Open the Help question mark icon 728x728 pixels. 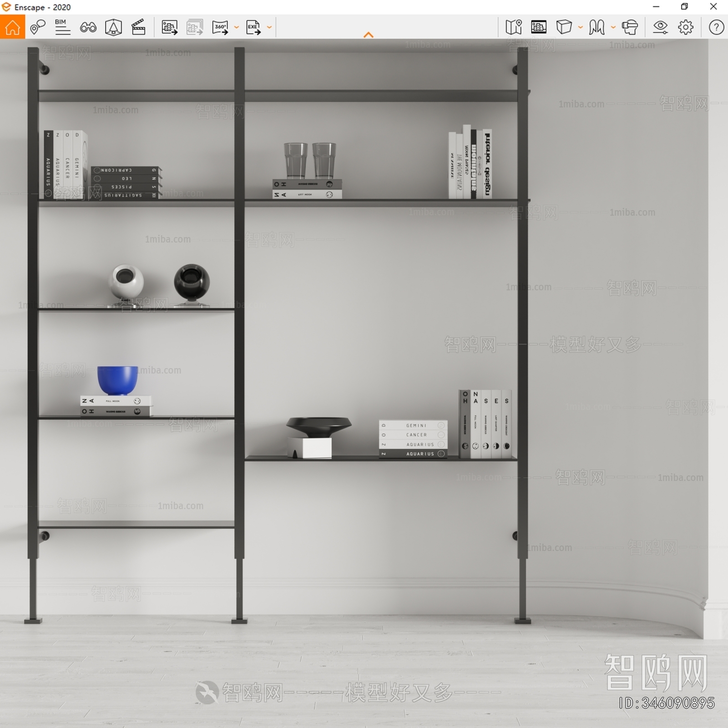717,27
